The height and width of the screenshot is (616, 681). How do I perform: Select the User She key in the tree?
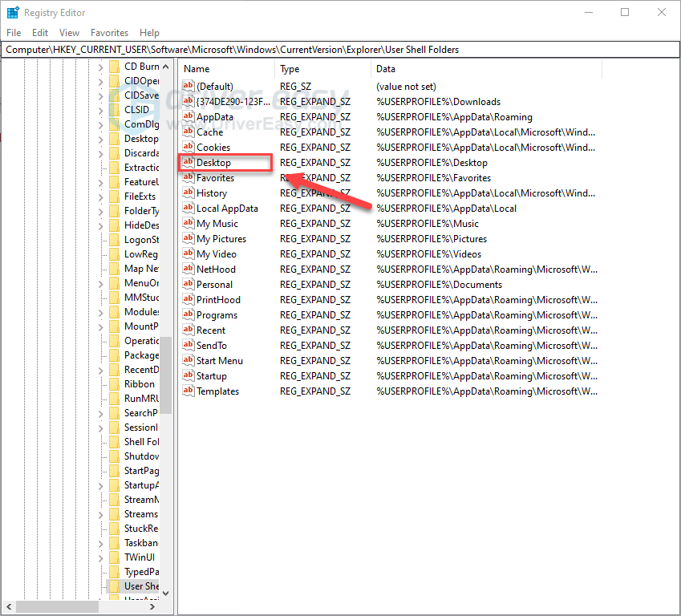tap(142, 586)
